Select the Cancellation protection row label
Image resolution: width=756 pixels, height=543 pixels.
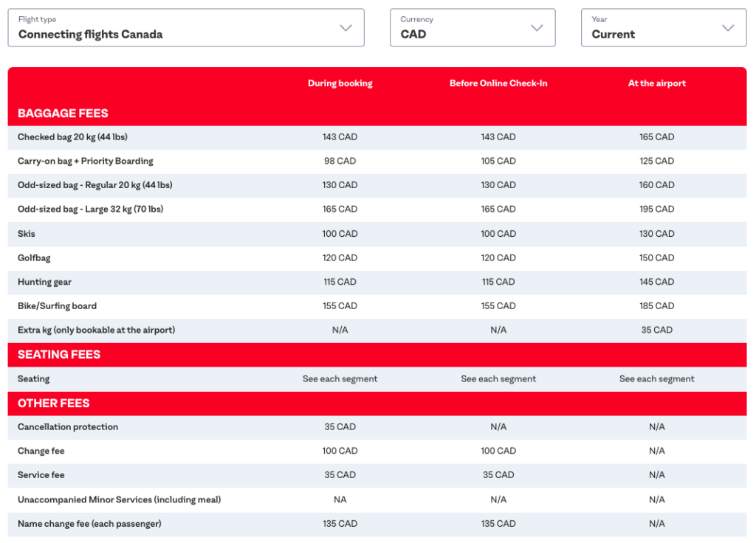point(68,427)
